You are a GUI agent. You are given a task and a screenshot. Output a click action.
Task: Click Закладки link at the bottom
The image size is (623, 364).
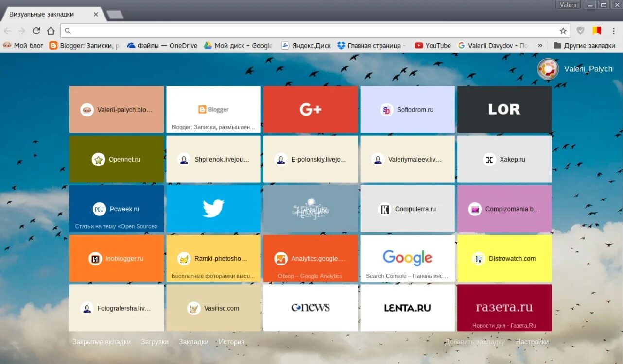pos(193,342)
